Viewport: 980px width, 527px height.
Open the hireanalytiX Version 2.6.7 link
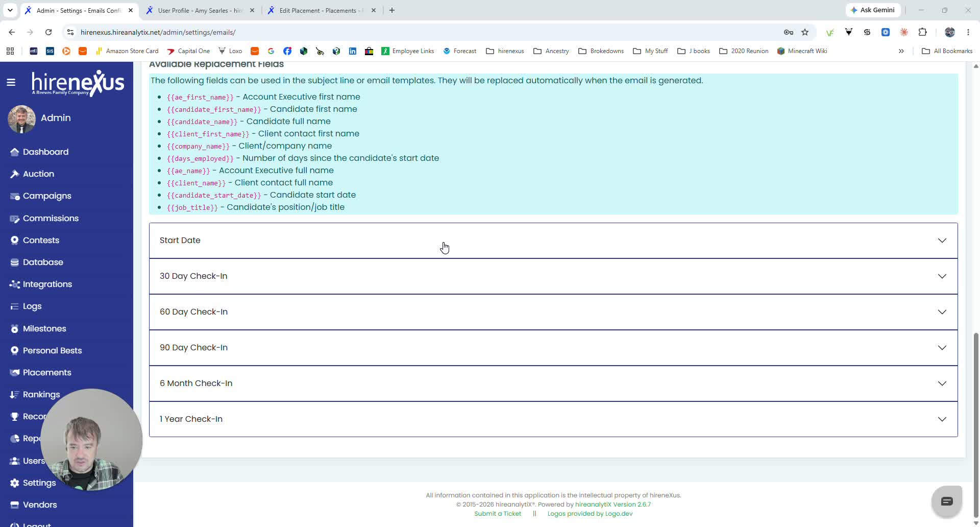(612, 505)
